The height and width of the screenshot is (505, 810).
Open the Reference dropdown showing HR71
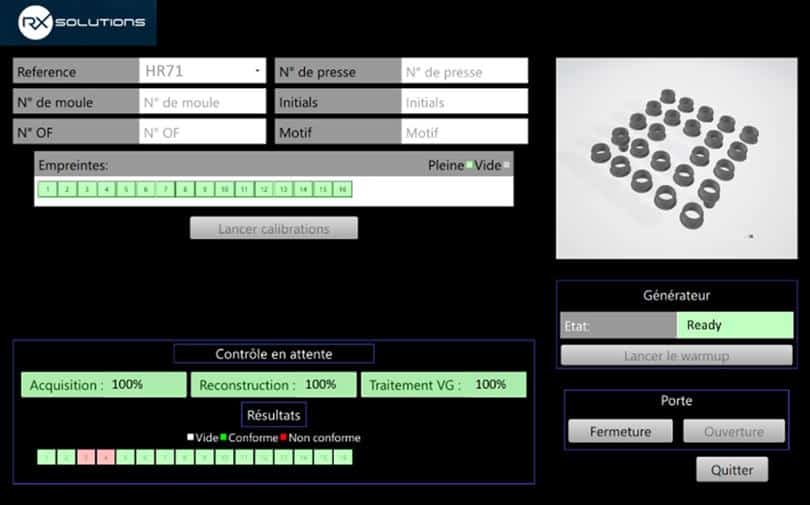pyautogui.click(x=202, y=71)
